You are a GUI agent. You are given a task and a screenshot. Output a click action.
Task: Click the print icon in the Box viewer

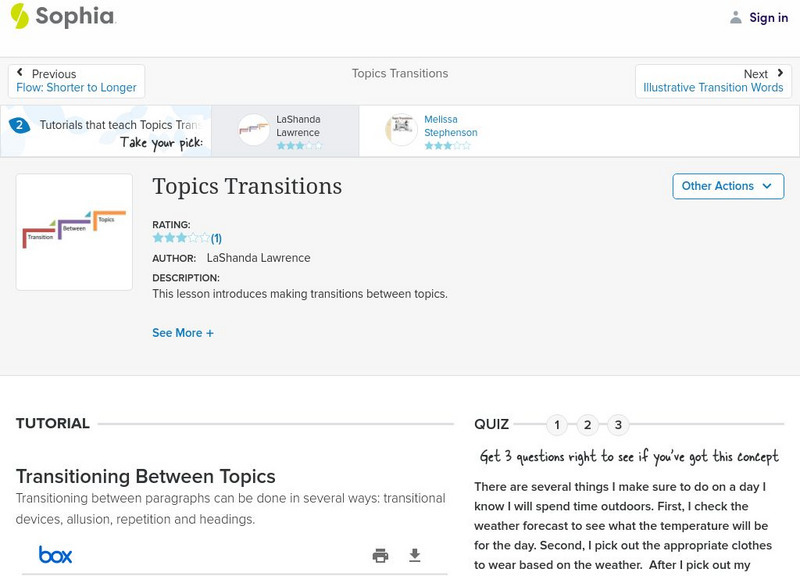click(380, 556)
